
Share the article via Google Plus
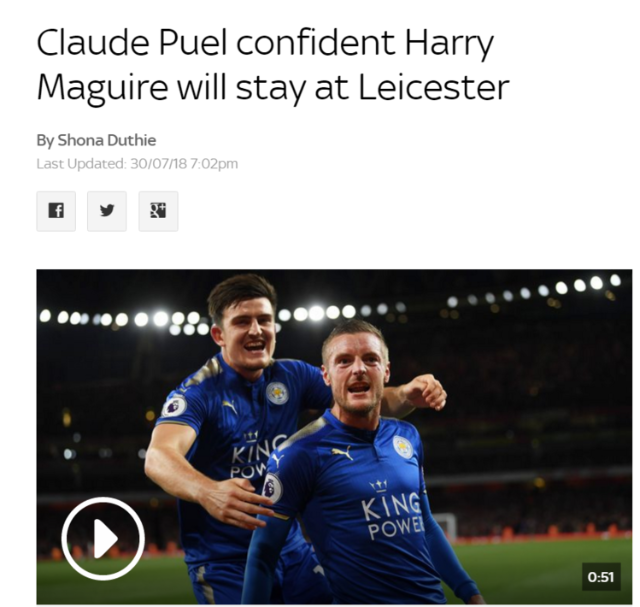click(158, 211)
